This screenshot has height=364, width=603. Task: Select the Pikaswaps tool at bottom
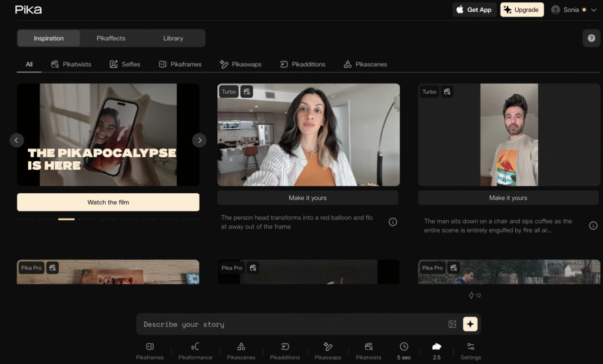pyautogui.click(x=327, y=351)
